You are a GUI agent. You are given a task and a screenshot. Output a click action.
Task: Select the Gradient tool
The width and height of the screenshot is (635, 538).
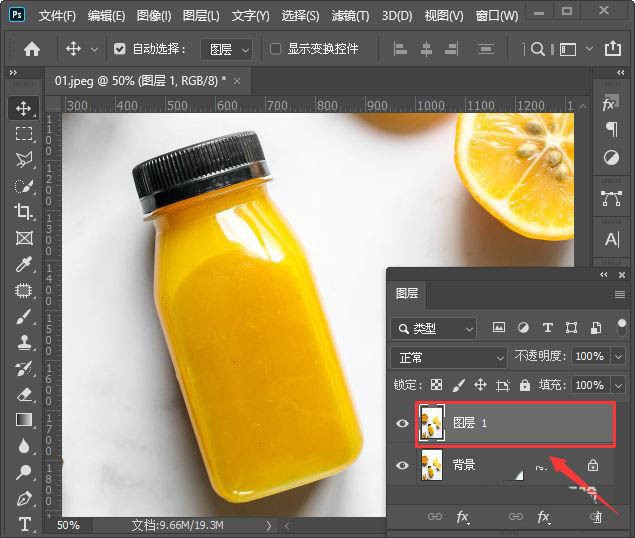pyautogui.click(x=23, y=420)
